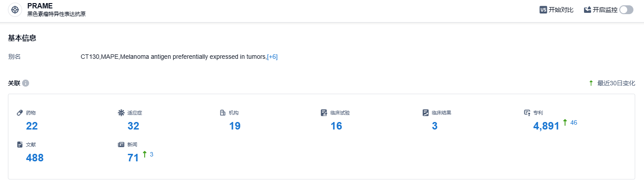Click 开始对比 to start comparison
The width and height of the screenshot is (644, 183).
[561, 10]
